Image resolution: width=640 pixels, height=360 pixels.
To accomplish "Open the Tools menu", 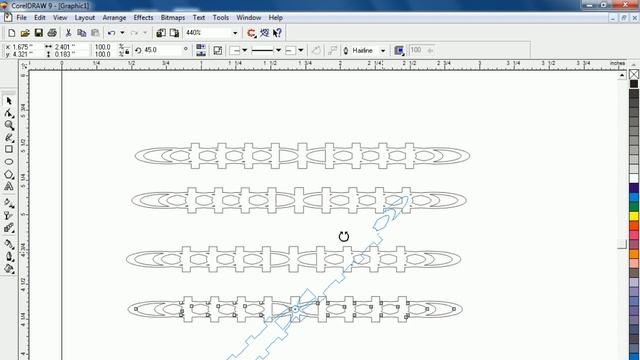I will 220,18.
